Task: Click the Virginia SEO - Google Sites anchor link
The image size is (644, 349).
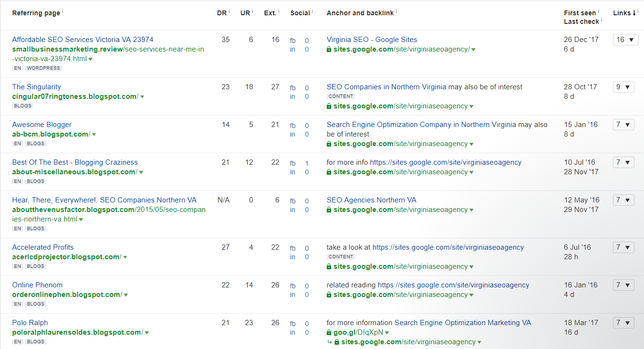Action: (371, 40)
